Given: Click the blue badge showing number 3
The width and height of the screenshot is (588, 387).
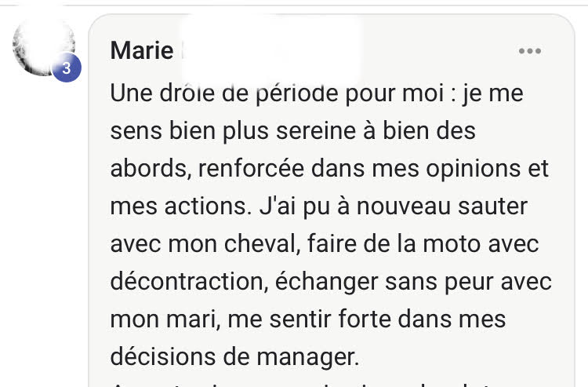Looking at the screenshot, I should tap(67, 68).
